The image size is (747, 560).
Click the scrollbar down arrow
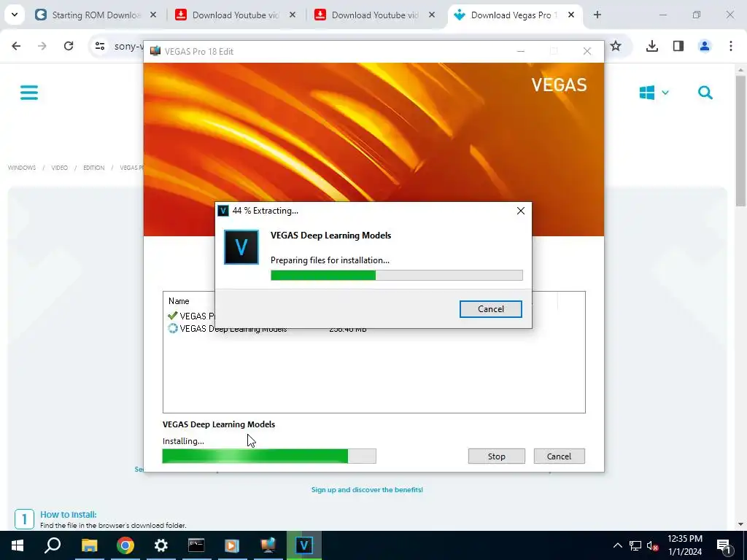(740, 524)
